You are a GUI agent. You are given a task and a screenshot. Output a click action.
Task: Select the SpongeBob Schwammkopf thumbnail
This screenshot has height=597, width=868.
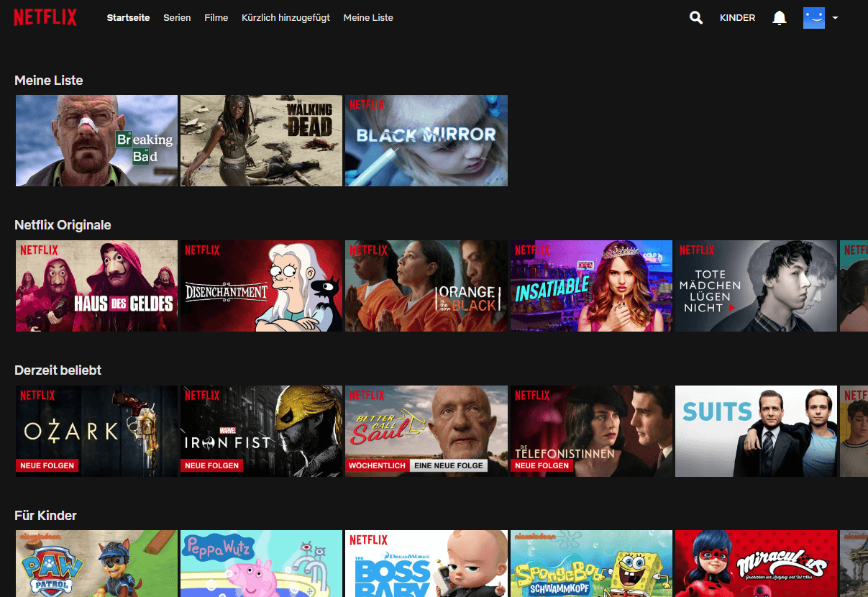[591, 564]
